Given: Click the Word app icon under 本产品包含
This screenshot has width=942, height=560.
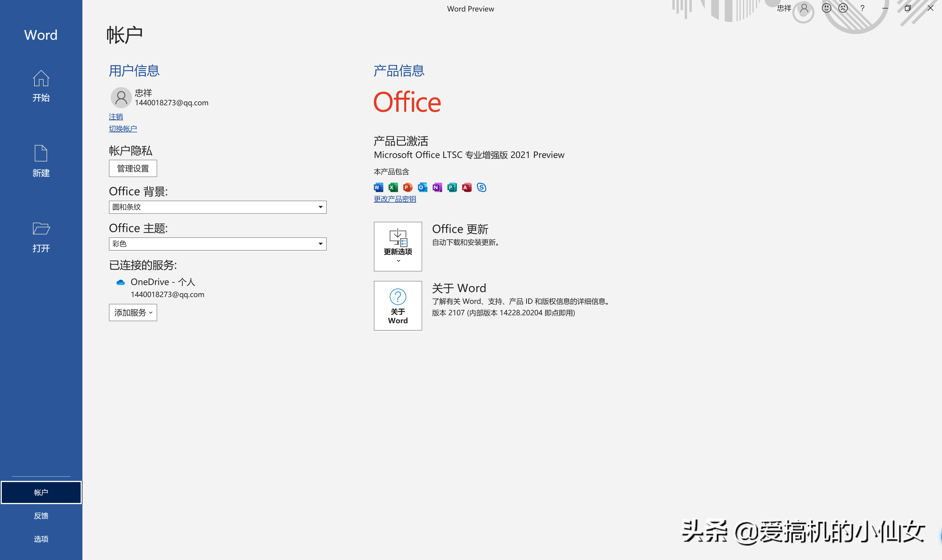Looking at the screenshot, I should [379, 187].
